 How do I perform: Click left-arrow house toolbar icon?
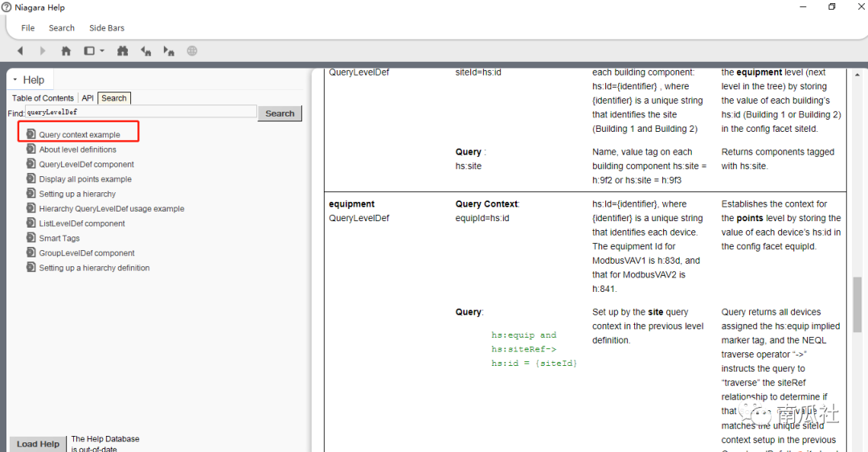(x=145, y=51)
